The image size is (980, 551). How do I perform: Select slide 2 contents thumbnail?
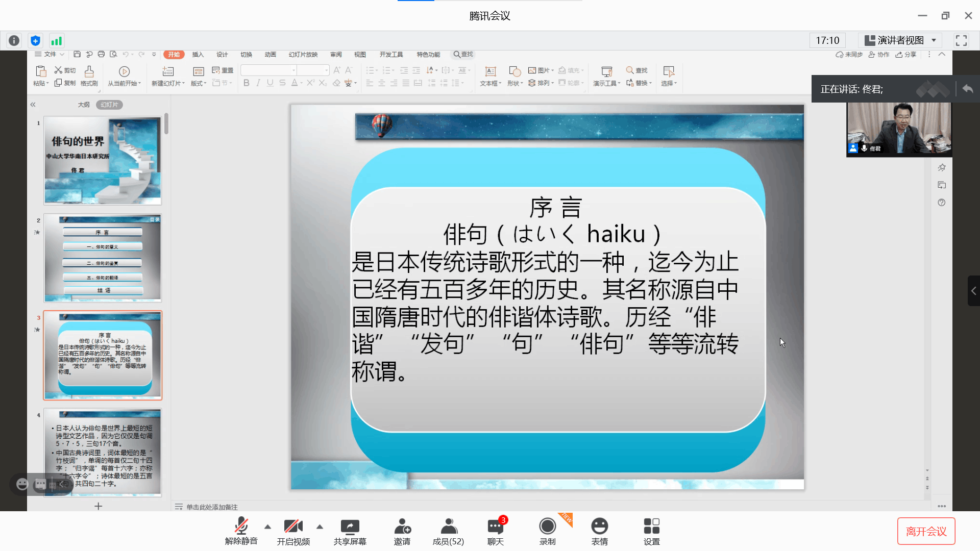(103, 258)
